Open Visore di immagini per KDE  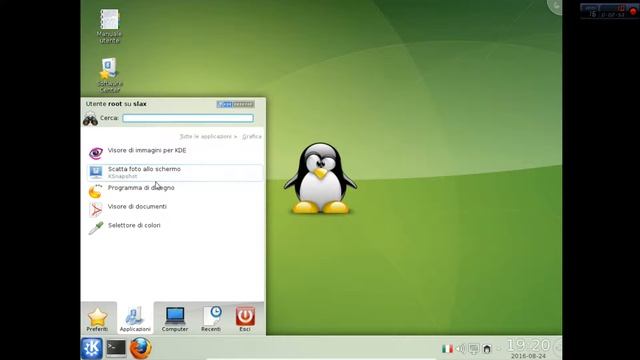(x=175, y=153)
